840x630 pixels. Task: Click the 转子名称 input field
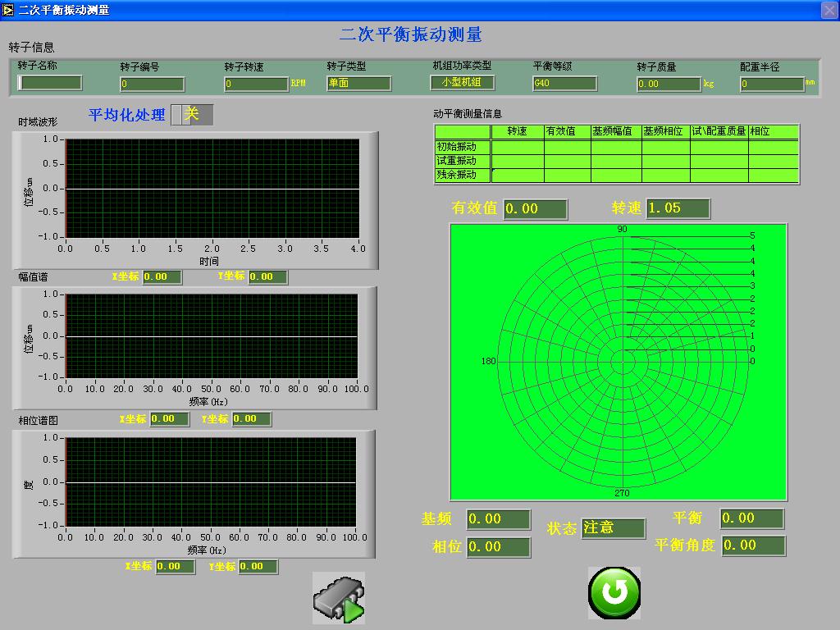point(51,83)
